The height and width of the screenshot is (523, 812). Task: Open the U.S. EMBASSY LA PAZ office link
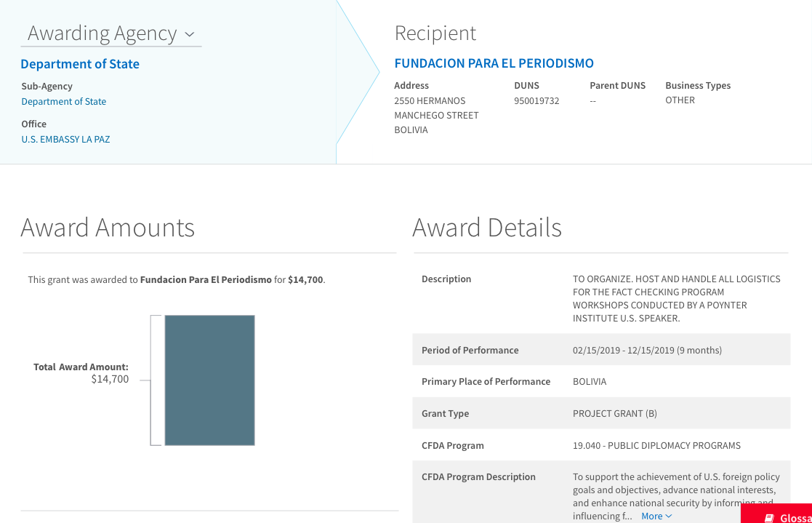pyautogui.click(x=65, y=139)
